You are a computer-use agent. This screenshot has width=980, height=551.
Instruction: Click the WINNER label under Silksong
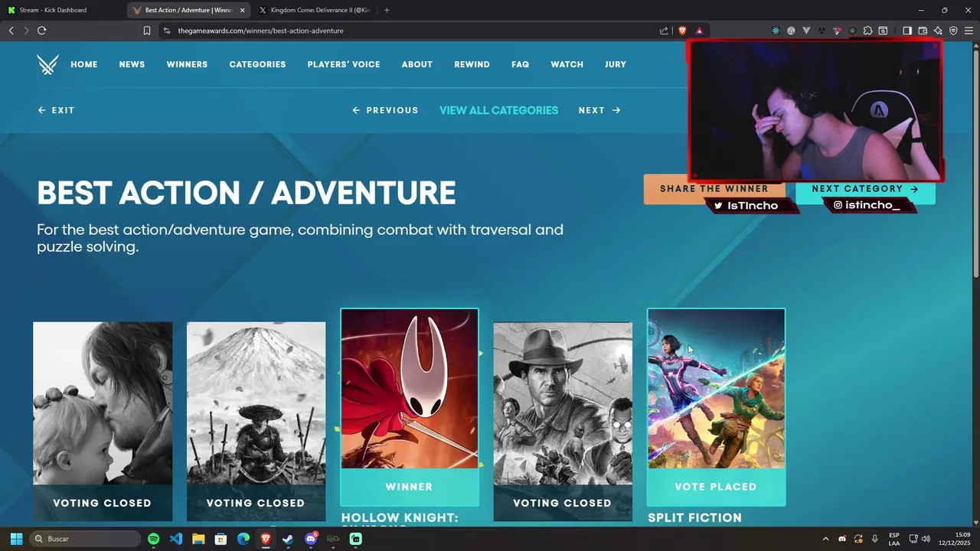(x=410, y=487)
